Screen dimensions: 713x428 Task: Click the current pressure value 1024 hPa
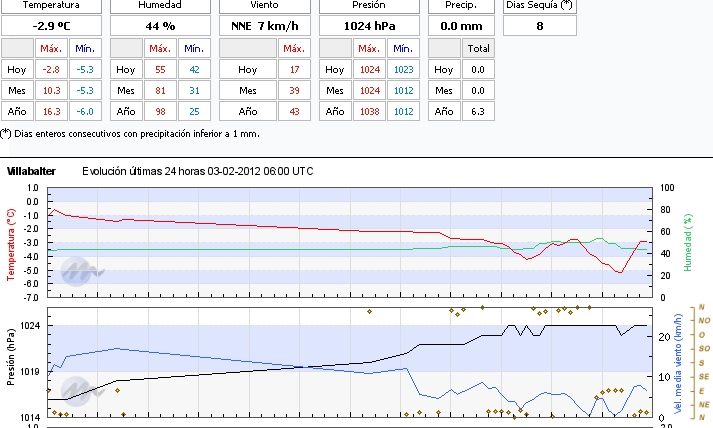coord(369,26)
